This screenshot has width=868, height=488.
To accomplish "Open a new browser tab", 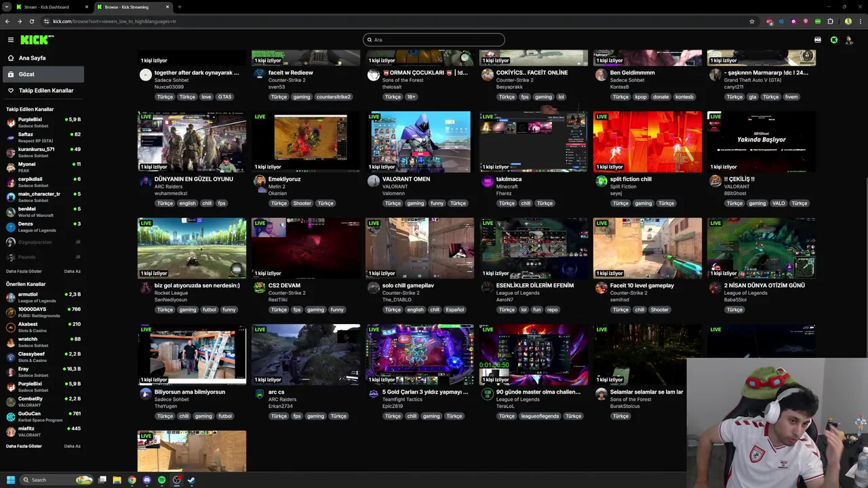I will (180, 7).
